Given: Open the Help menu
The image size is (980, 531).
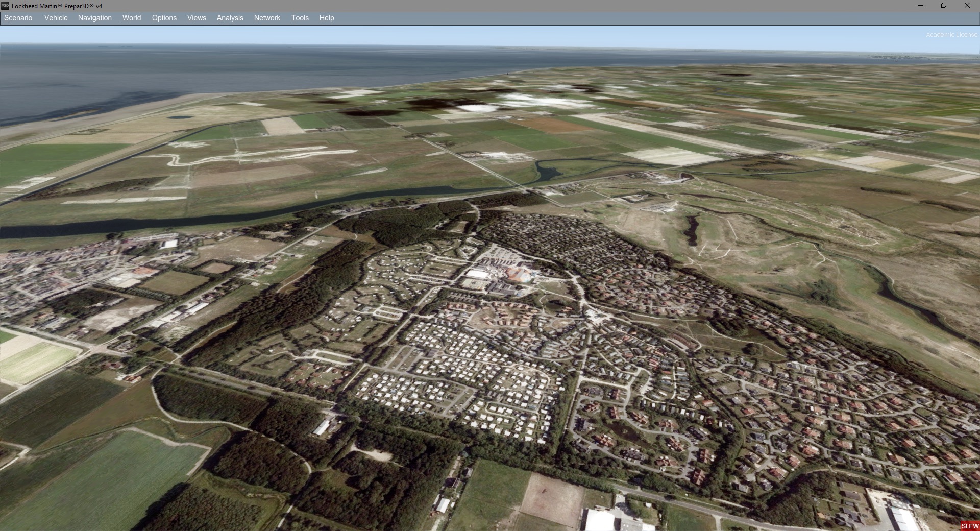Looking at the screenshot, I should click(327, 18).
